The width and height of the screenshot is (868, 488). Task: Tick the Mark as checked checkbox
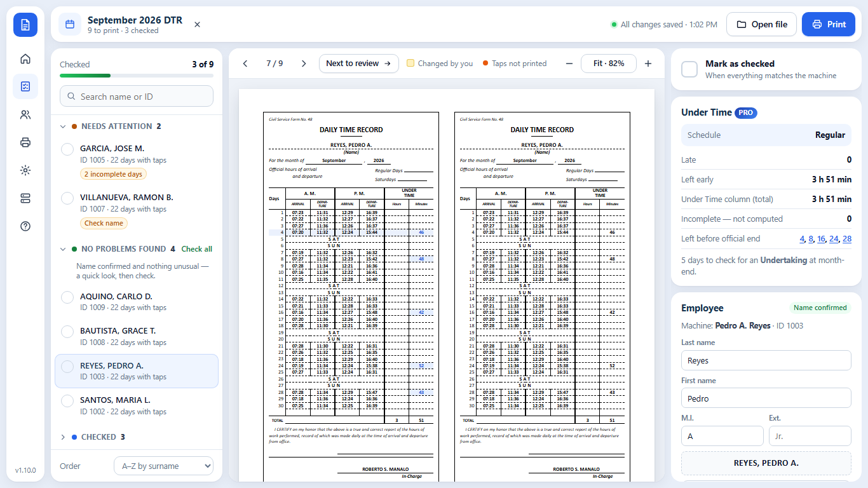pyautogui.click(x=689, y=69)
